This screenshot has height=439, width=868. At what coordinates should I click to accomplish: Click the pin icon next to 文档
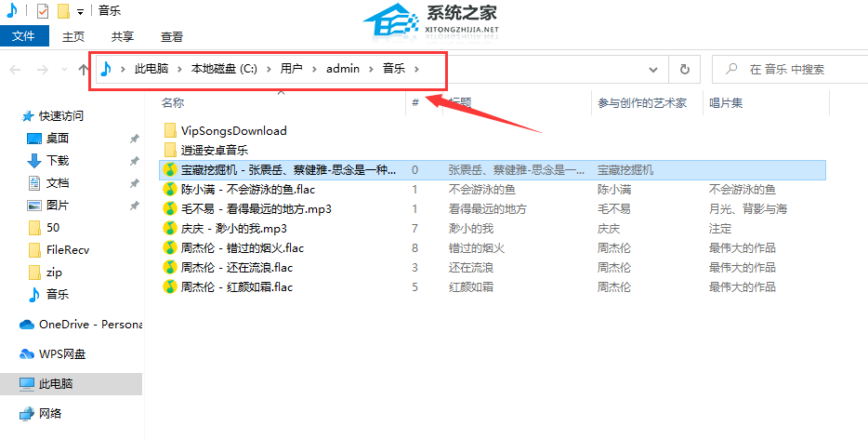point(134,183)
